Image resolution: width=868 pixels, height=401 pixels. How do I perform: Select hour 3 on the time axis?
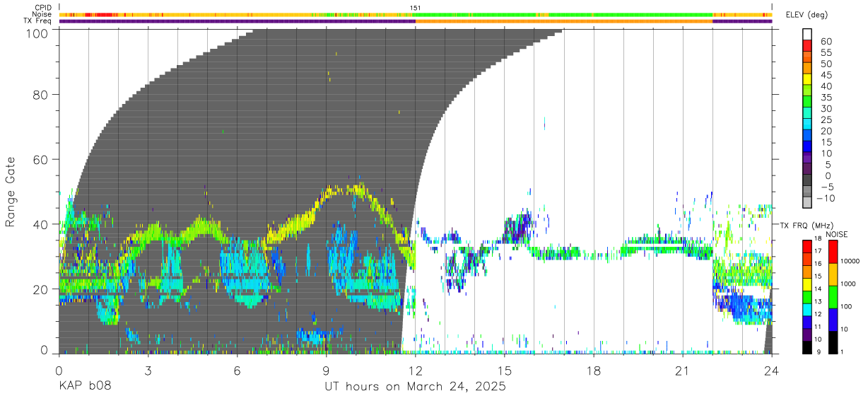pyautogui.click(x=148, y=371)
